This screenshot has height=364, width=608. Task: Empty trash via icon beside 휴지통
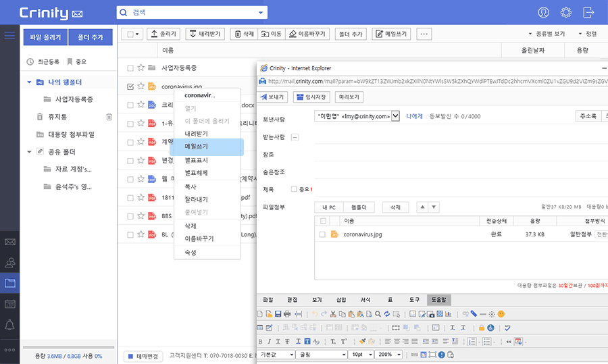109,117
